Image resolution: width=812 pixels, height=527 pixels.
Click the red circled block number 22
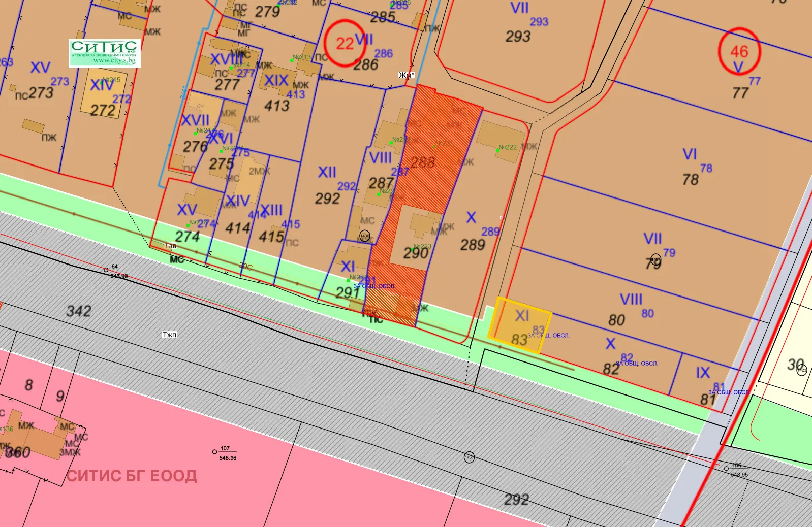point(345,43)
